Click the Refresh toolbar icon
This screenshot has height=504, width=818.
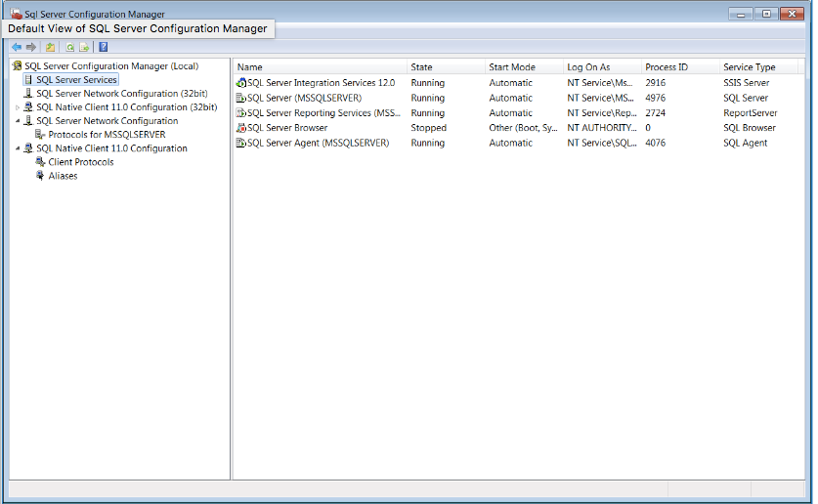pyautogui.click(x=69, y=47)
